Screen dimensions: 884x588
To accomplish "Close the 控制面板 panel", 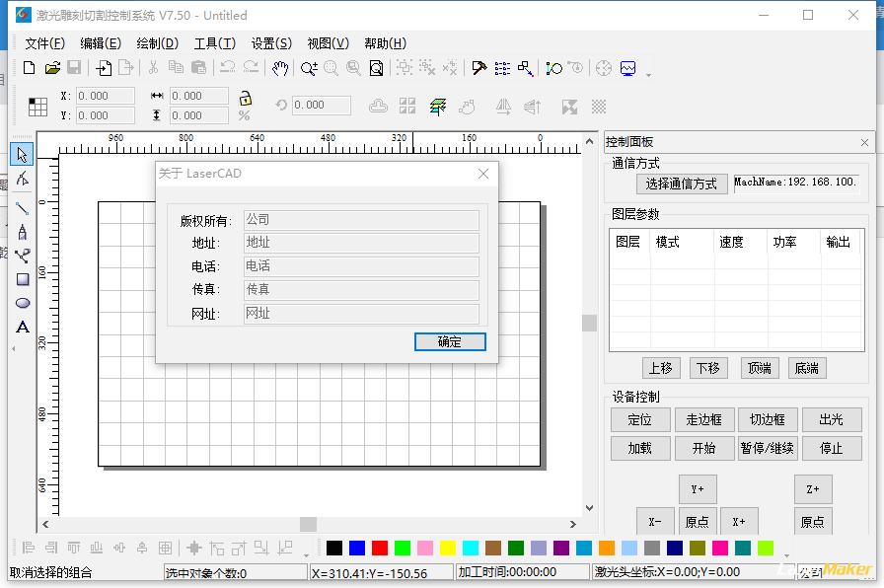I will [865, 143].
